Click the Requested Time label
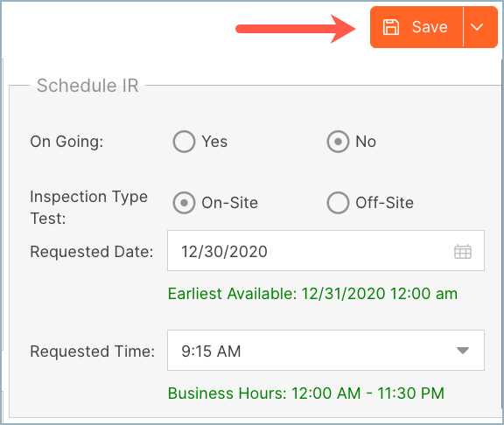Viewport: 504px width, 425px height. tap(93, 352)
